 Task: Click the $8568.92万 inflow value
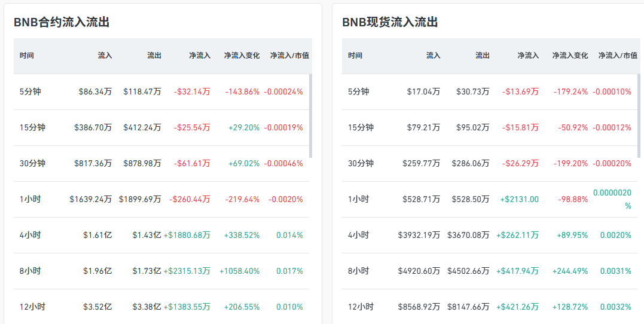click(419, 307)
